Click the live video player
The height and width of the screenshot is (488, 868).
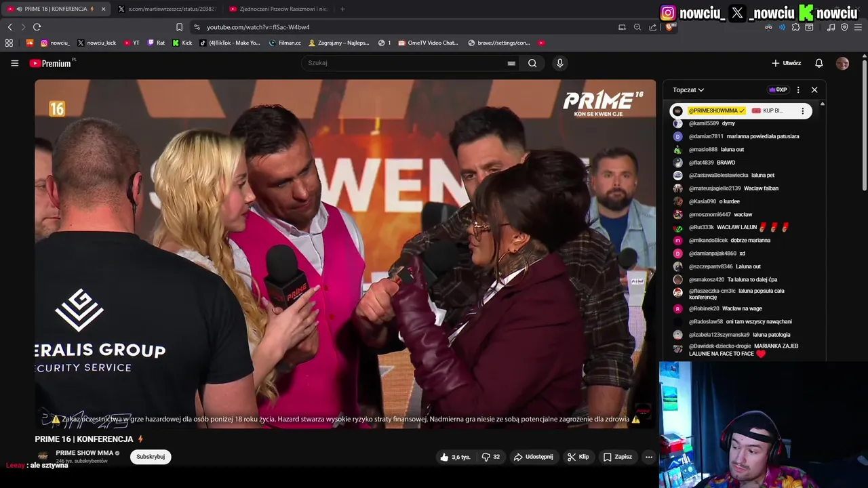345,254
